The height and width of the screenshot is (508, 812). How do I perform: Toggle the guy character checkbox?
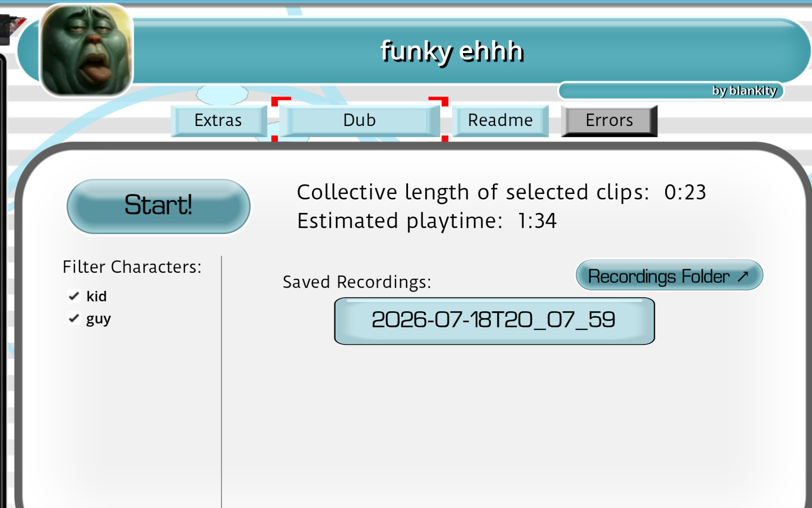(x=74, y=318)
